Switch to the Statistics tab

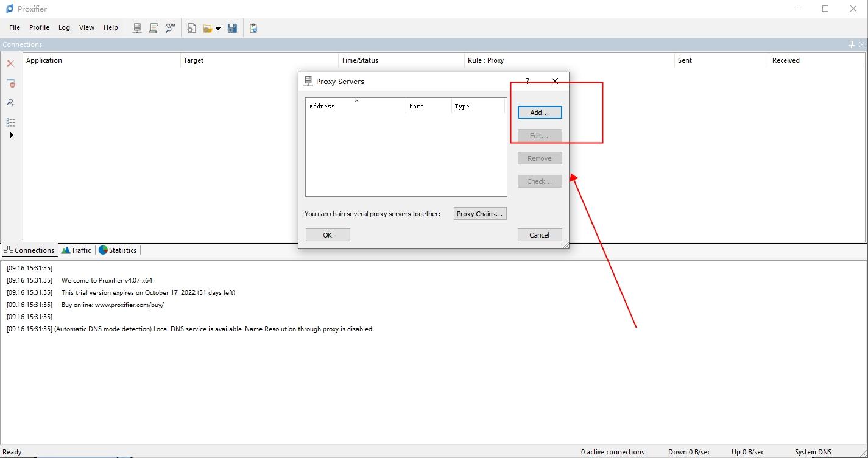coord(118,250)
